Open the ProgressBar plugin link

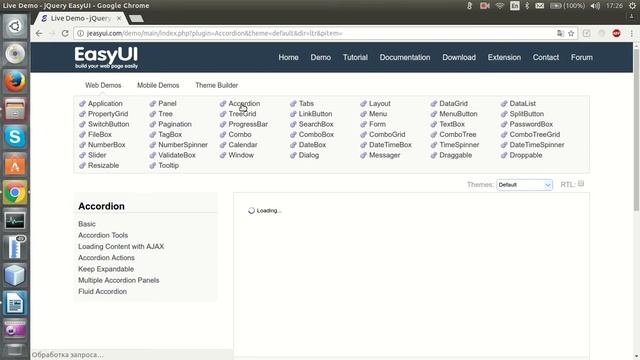[x=248, y=124]
